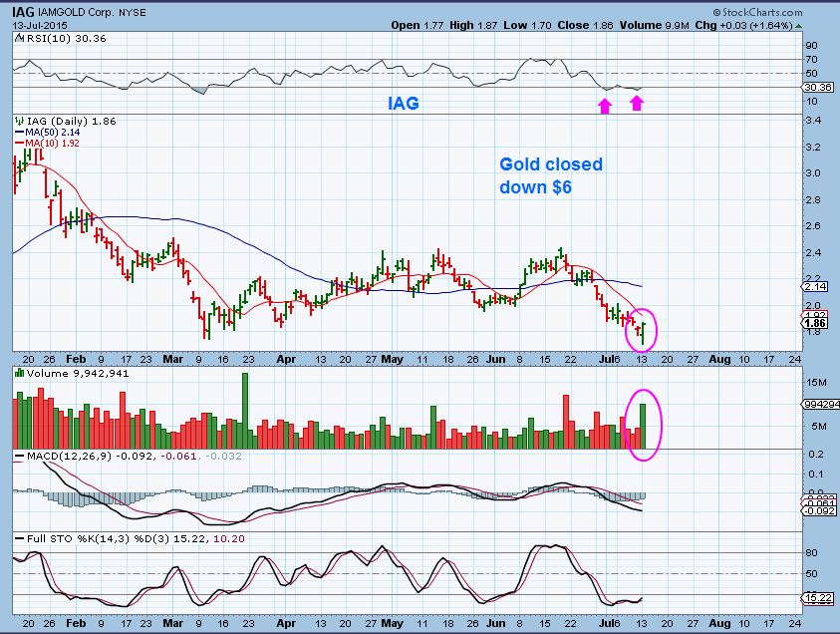Screen dimensions: 840x634
Task: Click the Volume 9.9M header value
Action: (x=654, y=25)
